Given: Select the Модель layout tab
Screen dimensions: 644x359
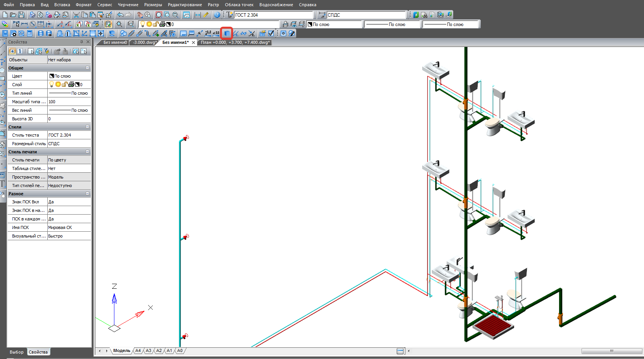Looking at the screenshot, I should click(122, 350).
